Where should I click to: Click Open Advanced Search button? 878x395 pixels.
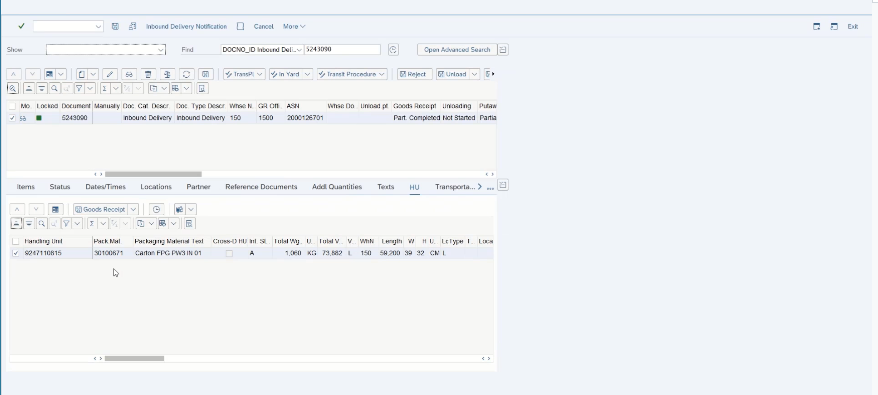coord(457,49)
